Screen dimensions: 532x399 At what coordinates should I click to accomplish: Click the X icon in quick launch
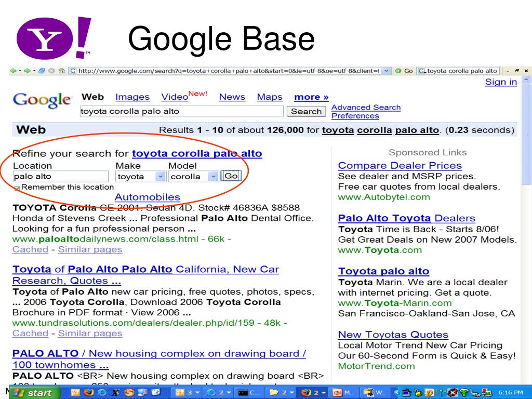coord(115,393)
